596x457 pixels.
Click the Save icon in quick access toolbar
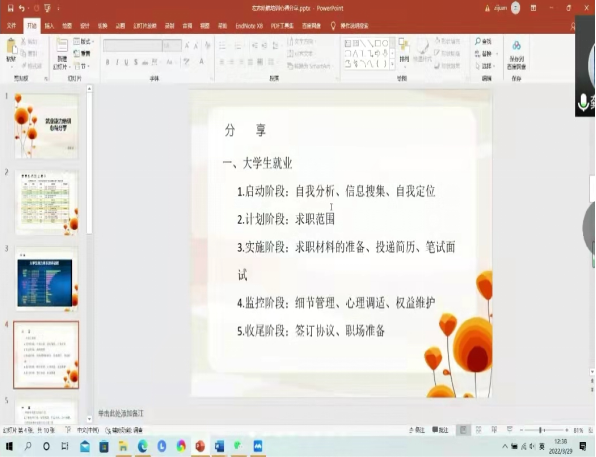[x=10, y=8]
